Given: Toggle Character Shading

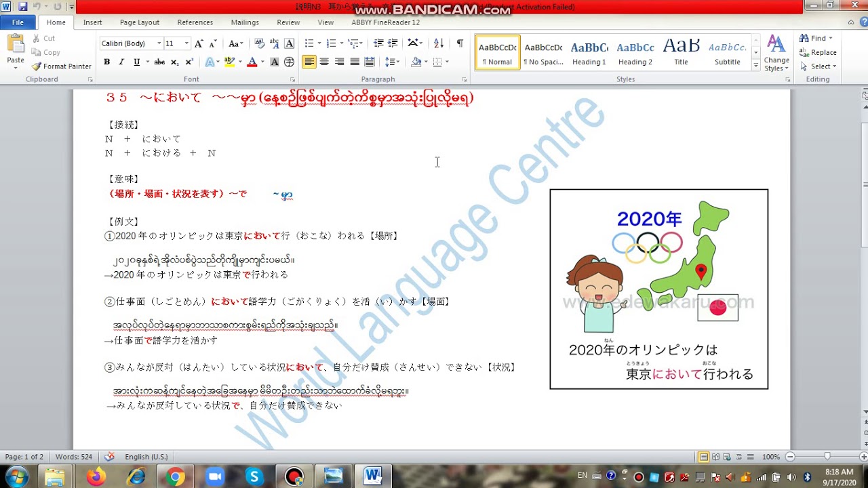Looking at the screenshot, I should (x=275, y=62).
